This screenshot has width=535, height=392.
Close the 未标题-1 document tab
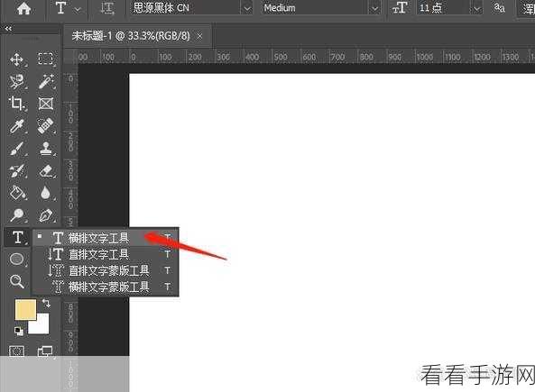[199, 36]
